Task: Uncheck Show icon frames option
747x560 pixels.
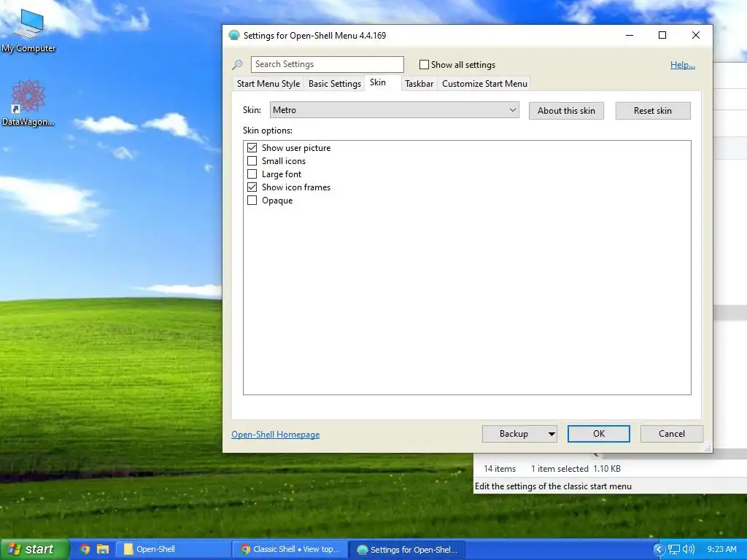Action: click(252, 187)
